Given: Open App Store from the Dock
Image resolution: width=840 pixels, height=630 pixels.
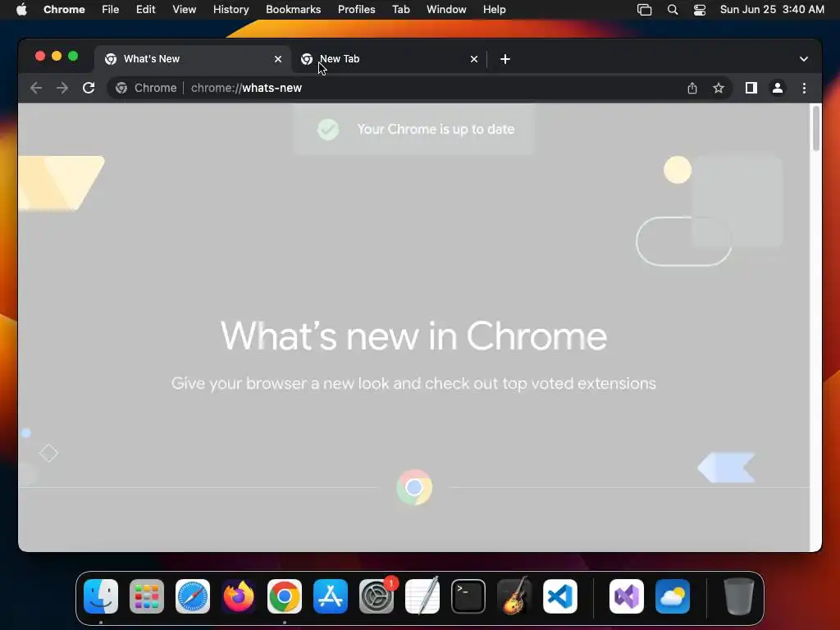Looking at the screenshot, I should [x=331, y=596].
